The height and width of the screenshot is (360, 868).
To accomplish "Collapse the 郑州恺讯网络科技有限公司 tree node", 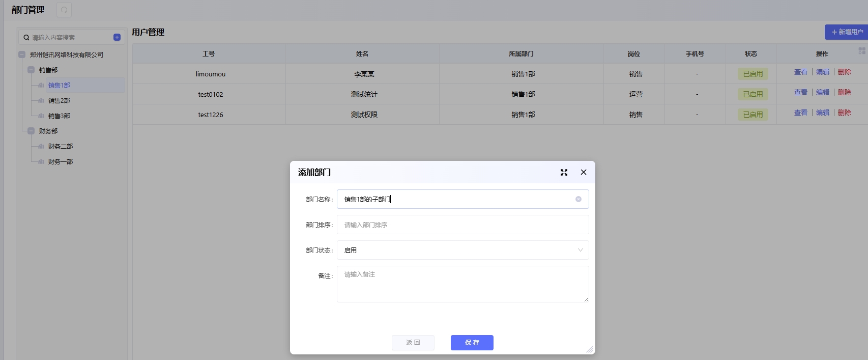I will (22, 54).
